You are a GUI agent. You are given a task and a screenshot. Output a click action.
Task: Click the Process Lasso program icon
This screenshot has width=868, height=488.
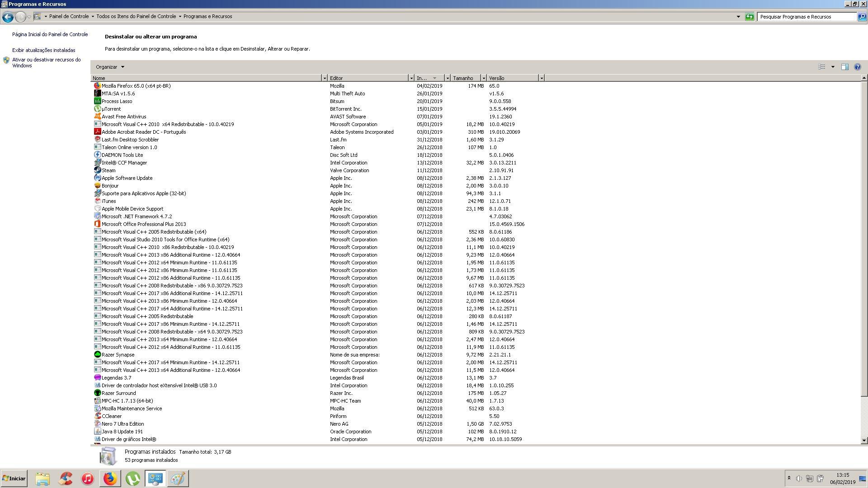point(97,101)
